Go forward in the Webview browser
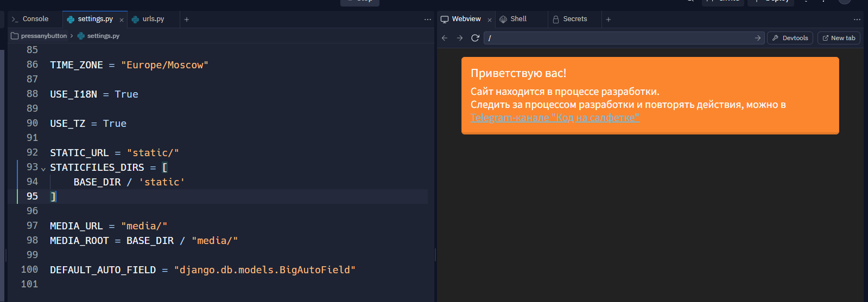The height and width of the screenshot is (302, 868). (x=460, y=38)
